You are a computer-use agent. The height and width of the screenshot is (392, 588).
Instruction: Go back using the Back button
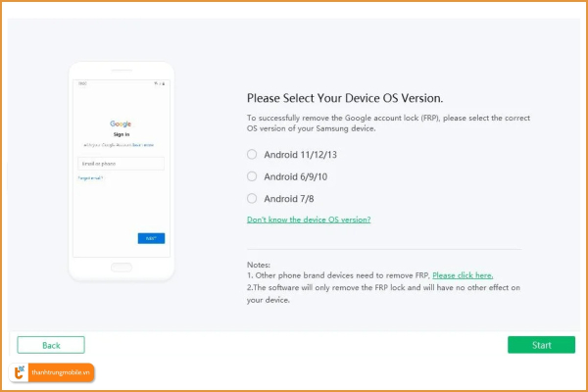tap(51, 345)
